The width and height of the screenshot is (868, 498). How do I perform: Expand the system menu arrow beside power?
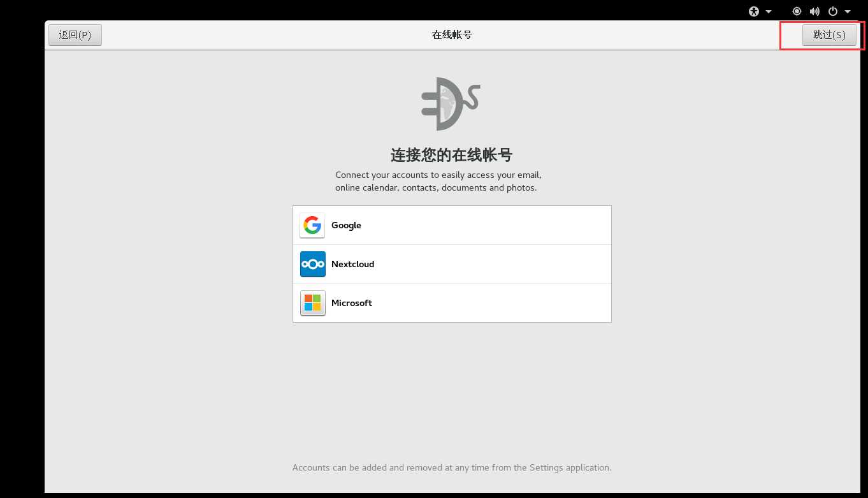(848, 11)
